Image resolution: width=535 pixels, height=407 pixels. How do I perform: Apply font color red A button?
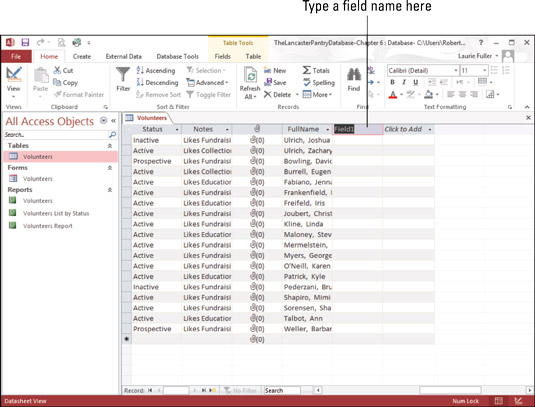tap(393, 95)
